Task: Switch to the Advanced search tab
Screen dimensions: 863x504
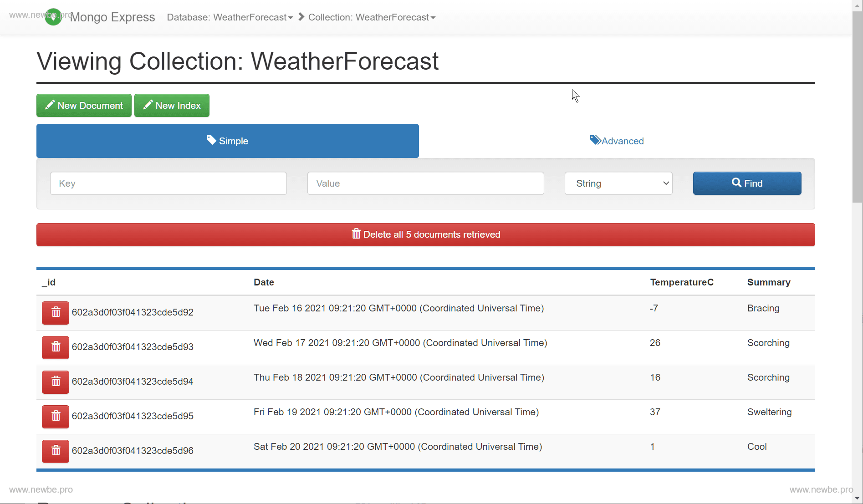Action: coord(617,141)
